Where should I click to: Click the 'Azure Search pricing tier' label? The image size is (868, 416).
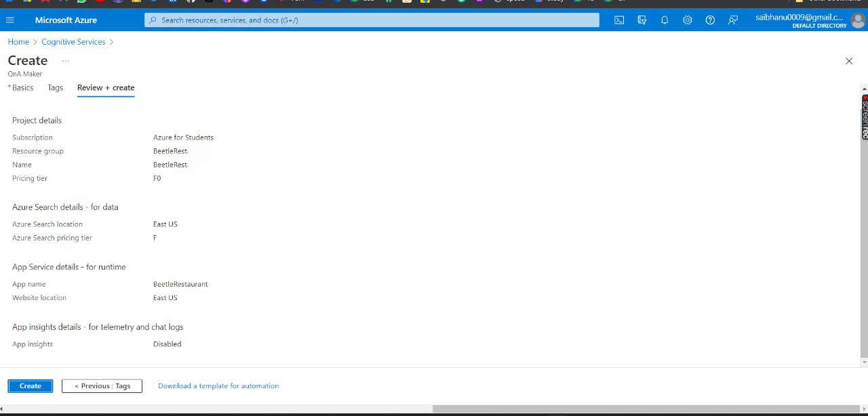(x=52, y=238)
